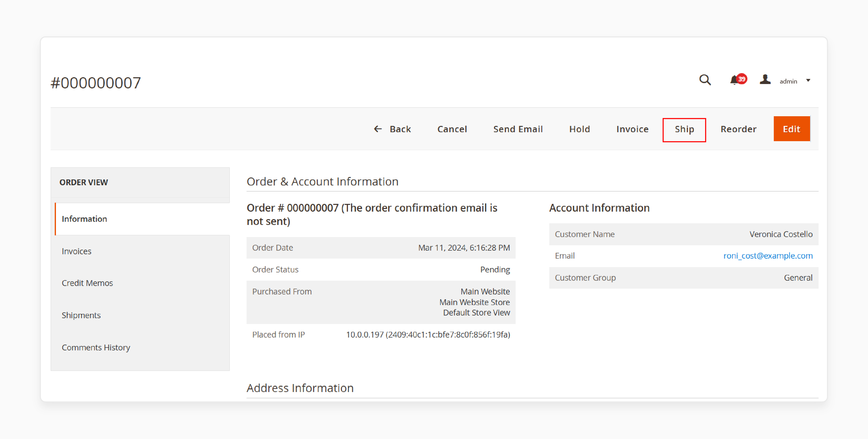Click the General customer group value
Image resolution: width=868 pixels, height=439 pixels.
[x=798, y=278]
